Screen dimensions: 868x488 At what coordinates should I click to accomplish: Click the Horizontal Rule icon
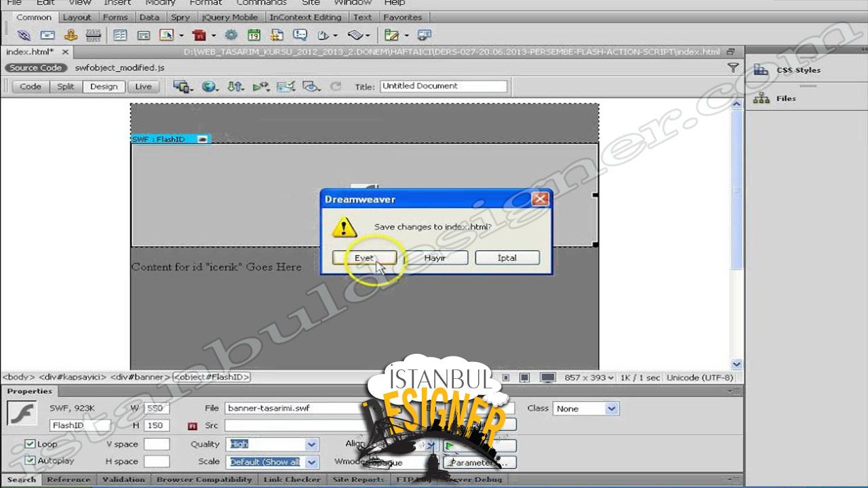[94, 35]
